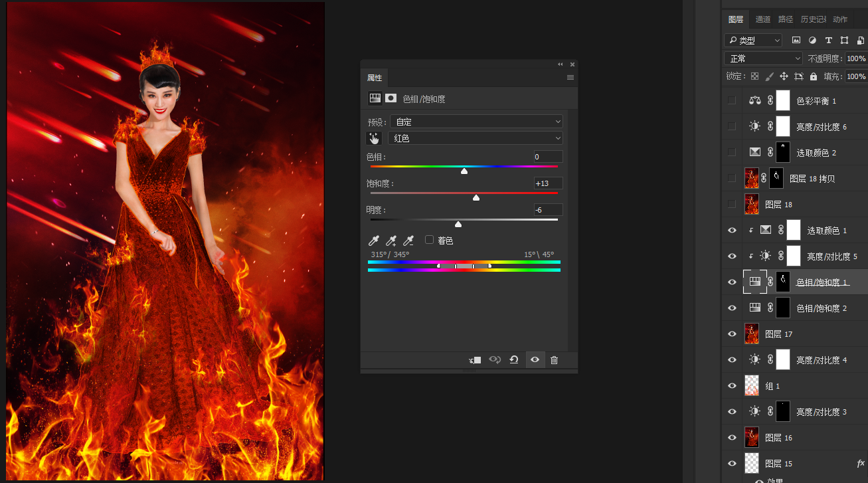Select the 亮度/对比度 3 layer name

(822, 412)
